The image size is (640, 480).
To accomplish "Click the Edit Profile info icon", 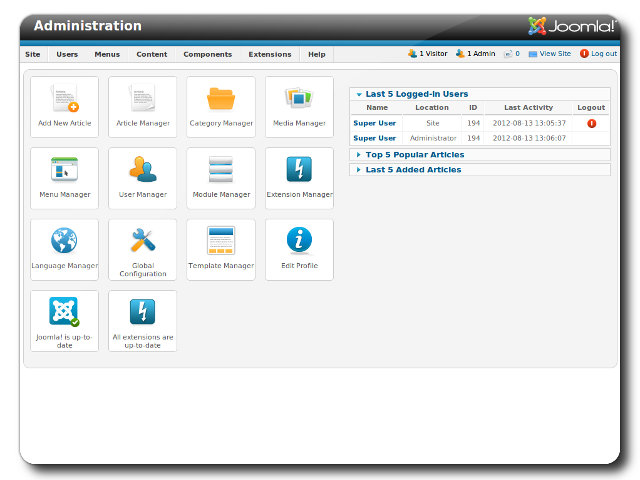I will [299, 242].
